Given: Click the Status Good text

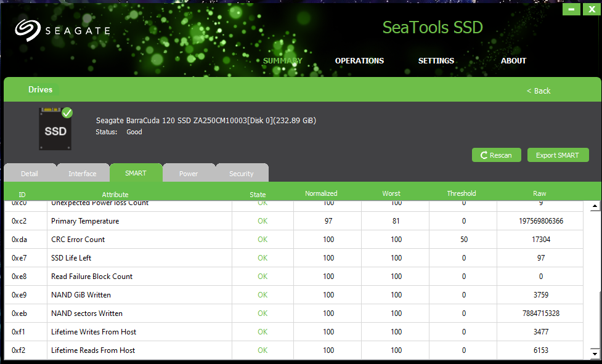Looking at the screenshot, I should pos(119,132).
